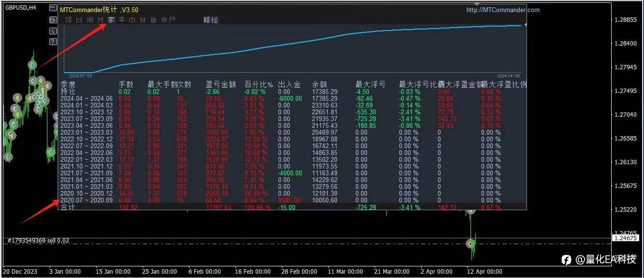The width and height of the screenshot is (644, 278).
Task: Click the 路径 path button
Action: click(211, 20)
